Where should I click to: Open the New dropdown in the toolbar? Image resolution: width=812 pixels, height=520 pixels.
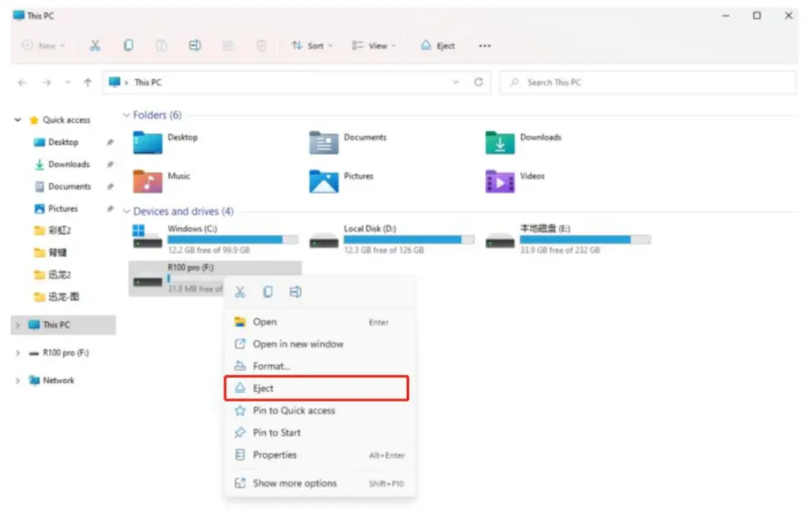point(44,46)
